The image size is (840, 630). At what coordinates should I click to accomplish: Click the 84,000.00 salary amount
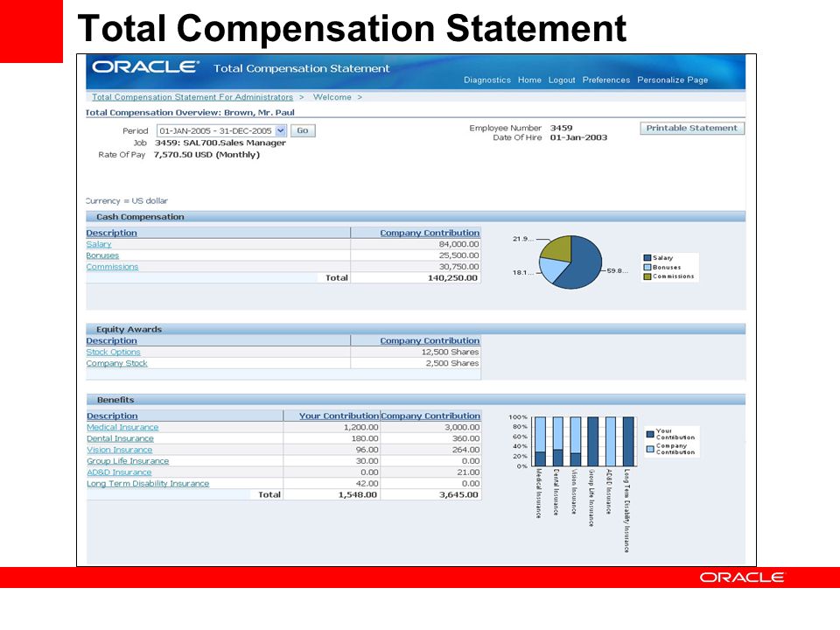click(458, 244)
